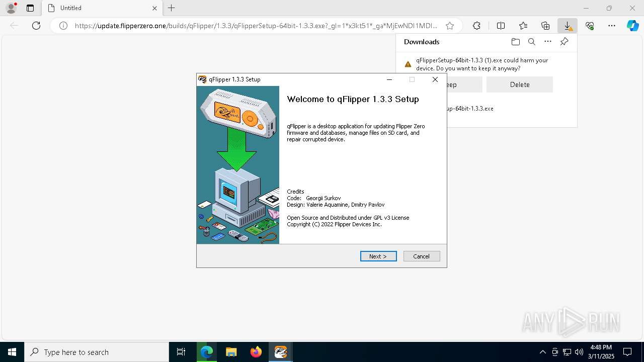
Task: Toggle split screen in Edge
Action: (x=501, y=26)
